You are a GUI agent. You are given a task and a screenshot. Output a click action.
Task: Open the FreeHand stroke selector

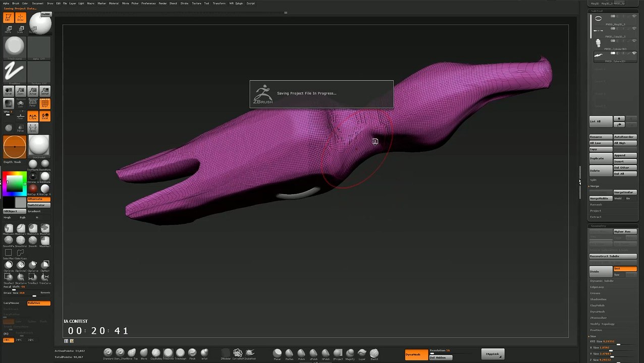[x=15, y=73]
